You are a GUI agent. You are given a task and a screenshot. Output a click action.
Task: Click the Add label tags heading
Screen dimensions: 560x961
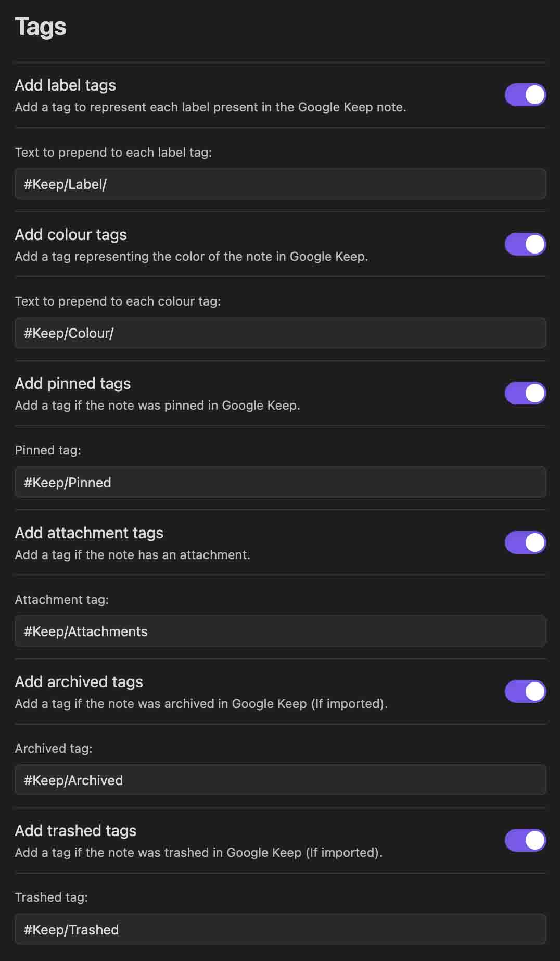click(x=66, y=85)
